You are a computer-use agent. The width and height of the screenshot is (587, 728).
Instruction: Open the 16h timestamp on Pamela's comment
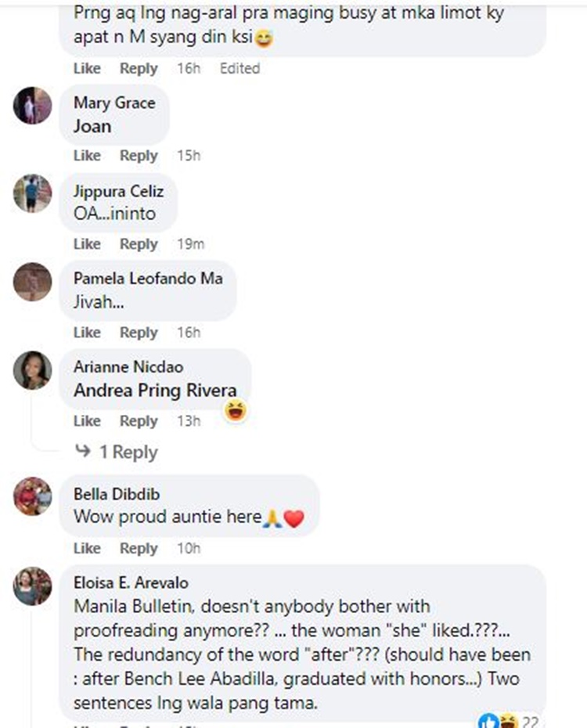click(x=189, y=333)
